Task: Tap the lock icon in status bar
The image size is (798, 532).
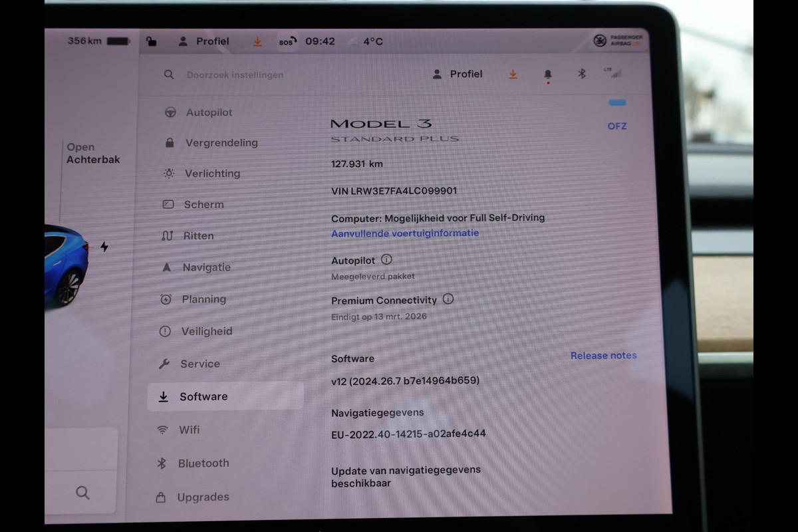Action: (x=152, y=42)
